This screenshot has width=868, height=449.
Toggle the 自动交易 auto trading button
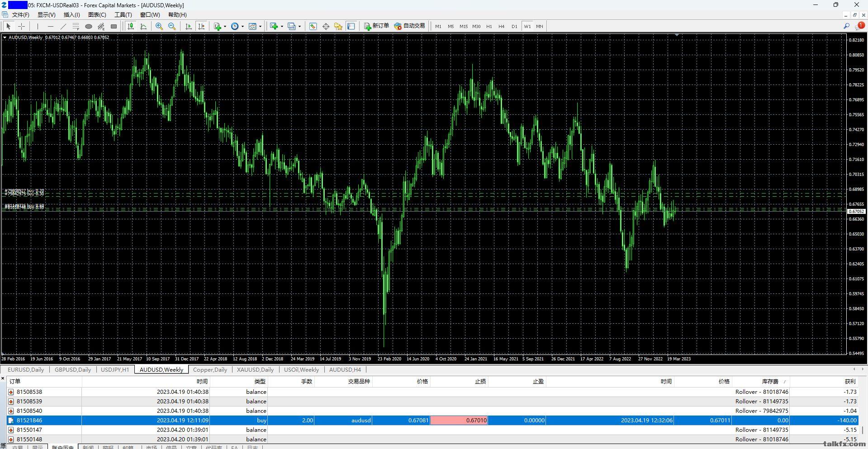(x=409, y=26)
